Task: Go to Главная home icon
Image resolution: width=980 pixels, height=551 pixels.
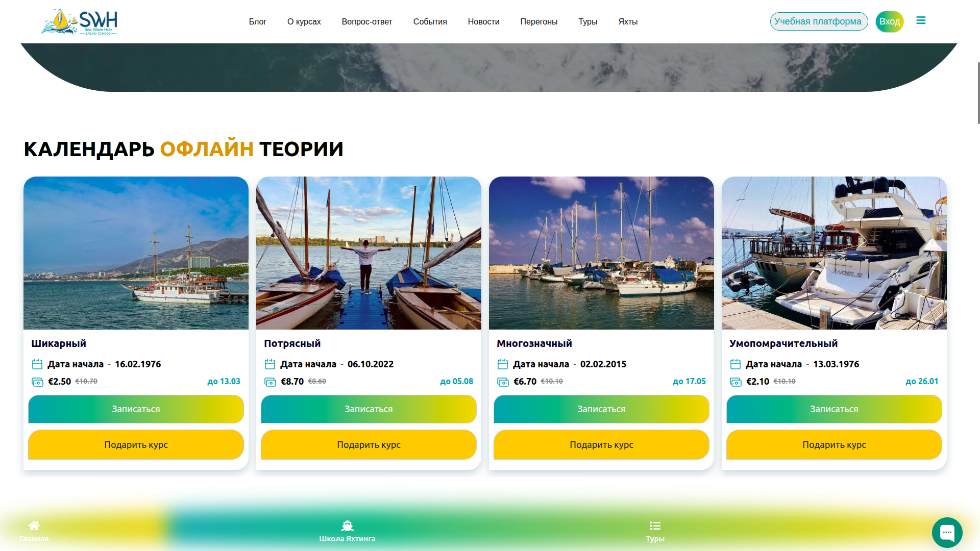Action: (x=34, y=525)
